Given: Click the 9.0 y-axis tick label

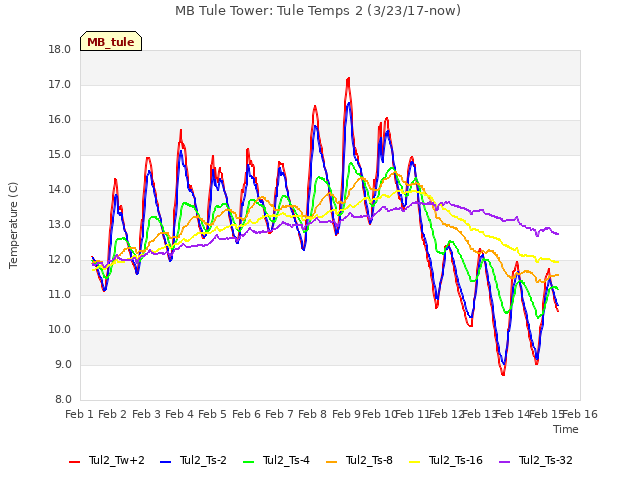Looking at the screenshot, I should [x=63, y=365].
